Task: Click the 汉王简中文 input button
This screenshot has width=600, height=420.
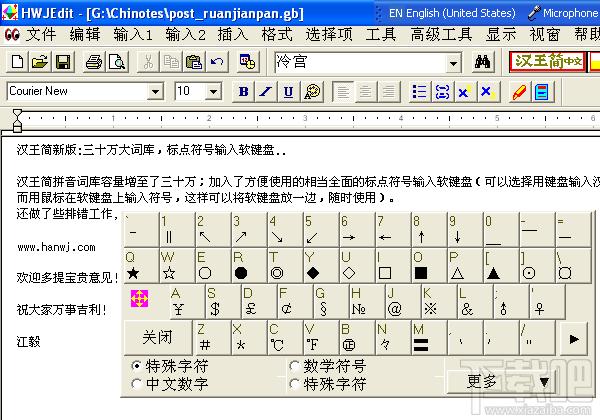Action: click(548, 61)
